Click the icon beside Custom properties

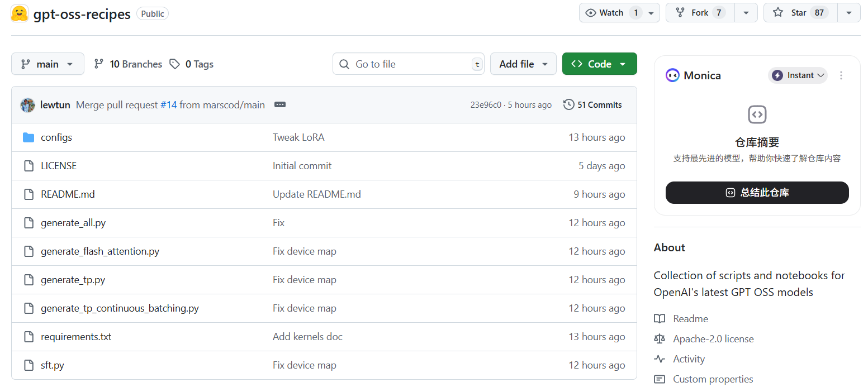coord(660,379)
